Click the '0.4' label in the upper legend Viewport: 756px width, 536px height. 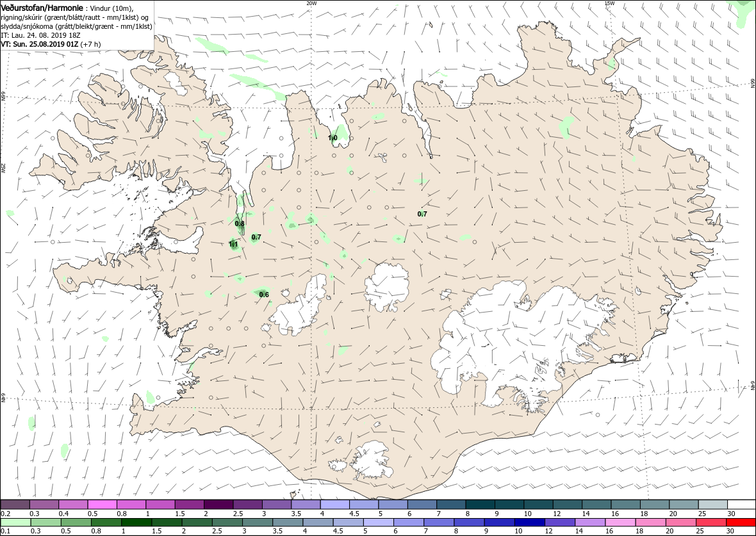click(x=63, y=514)
